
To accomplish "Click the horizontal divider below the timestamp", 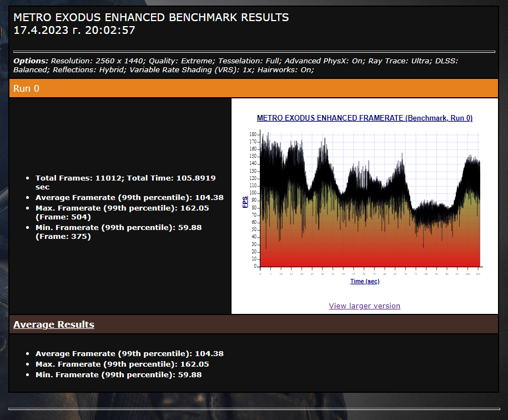I will [254, 51].
